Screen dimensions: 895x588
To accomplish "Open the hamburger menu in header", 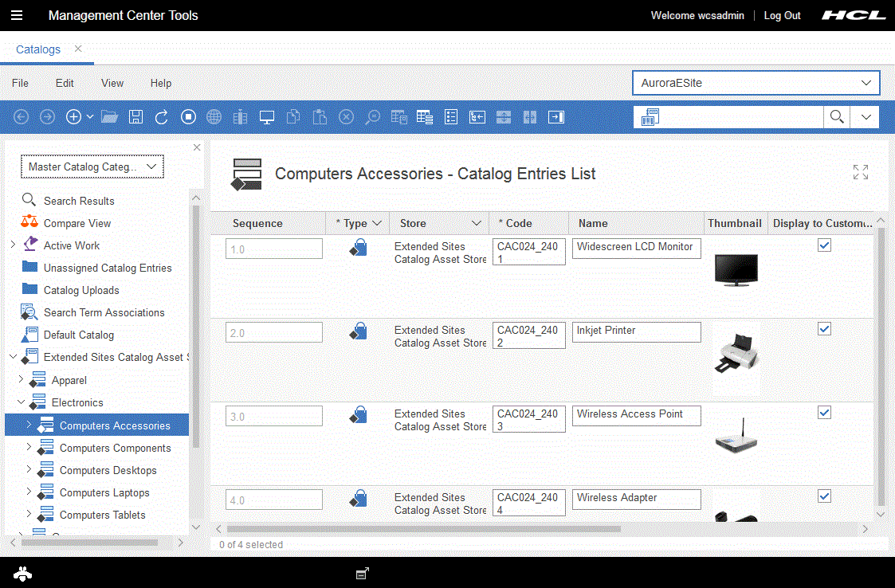I will [17, 15].
